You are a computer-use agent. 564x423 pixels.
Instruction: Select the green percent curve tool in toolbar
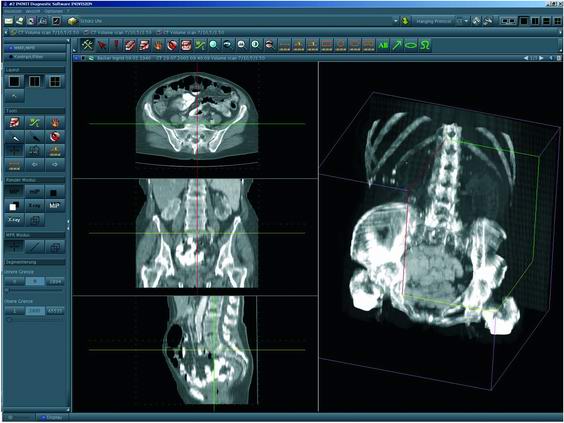(200, 45)
